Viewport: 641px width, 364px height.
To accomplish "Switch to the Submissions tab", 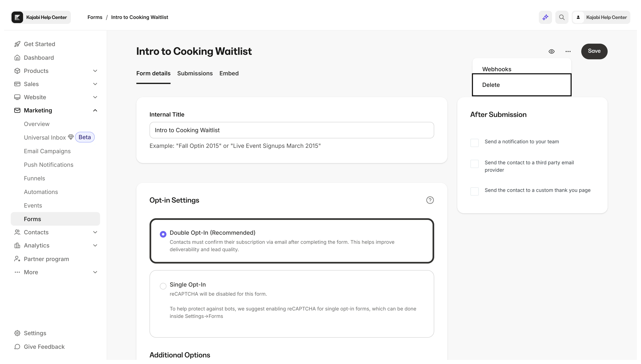I will 195,73.
